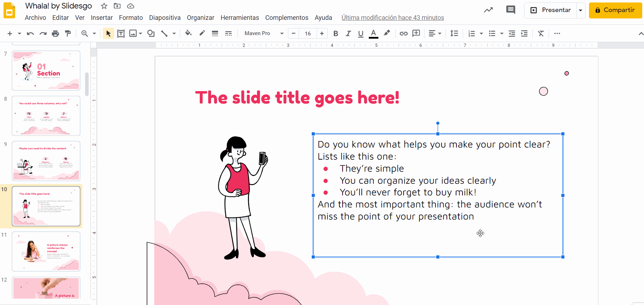644x305 pixels.
Task: Decrease the text indent
Action: (x=512, y=33)
